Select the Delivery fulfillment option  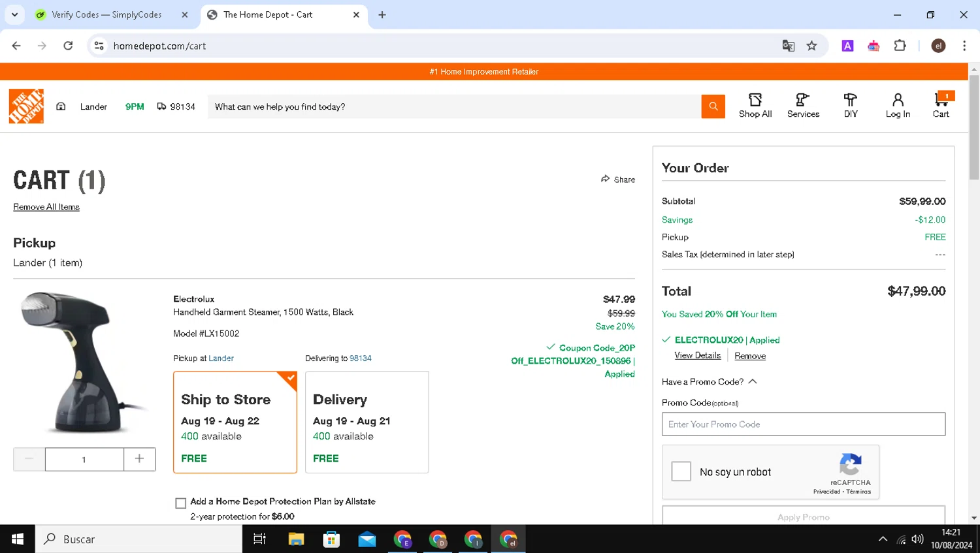coord(367,422)
